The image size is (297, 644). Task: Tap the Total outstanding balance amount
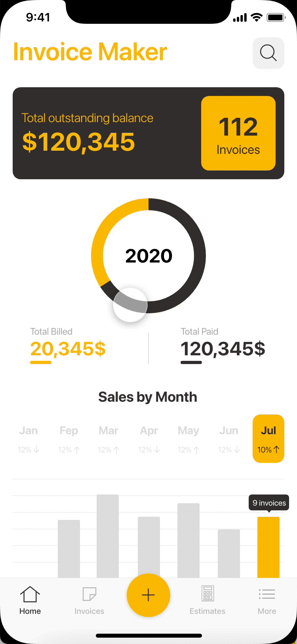click(79, 142)
